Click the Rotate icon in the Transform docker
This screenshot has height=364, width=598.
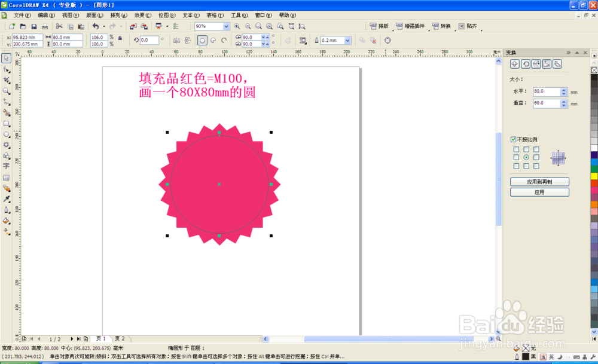coord(526,63)
